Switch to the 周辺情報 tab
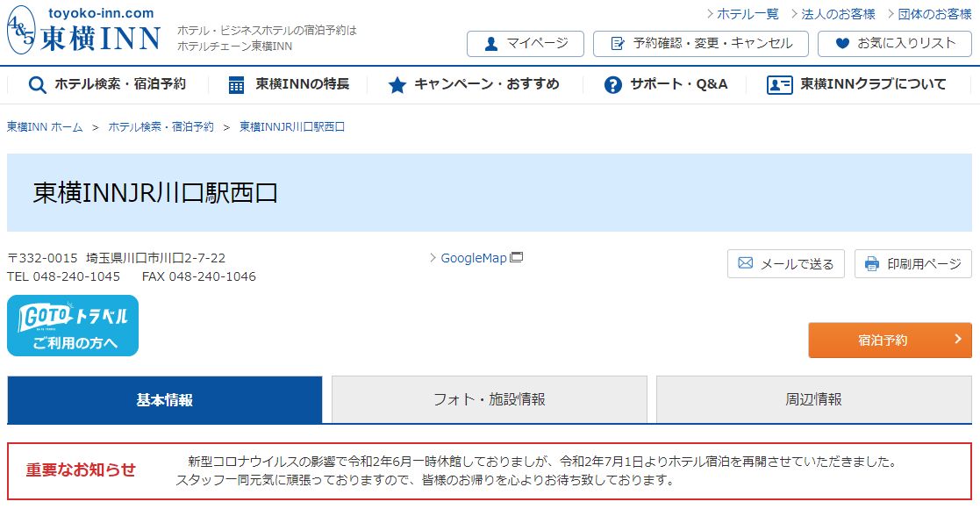Image resolution: width=980 pixels, height=516 pixels. point(814,399)
